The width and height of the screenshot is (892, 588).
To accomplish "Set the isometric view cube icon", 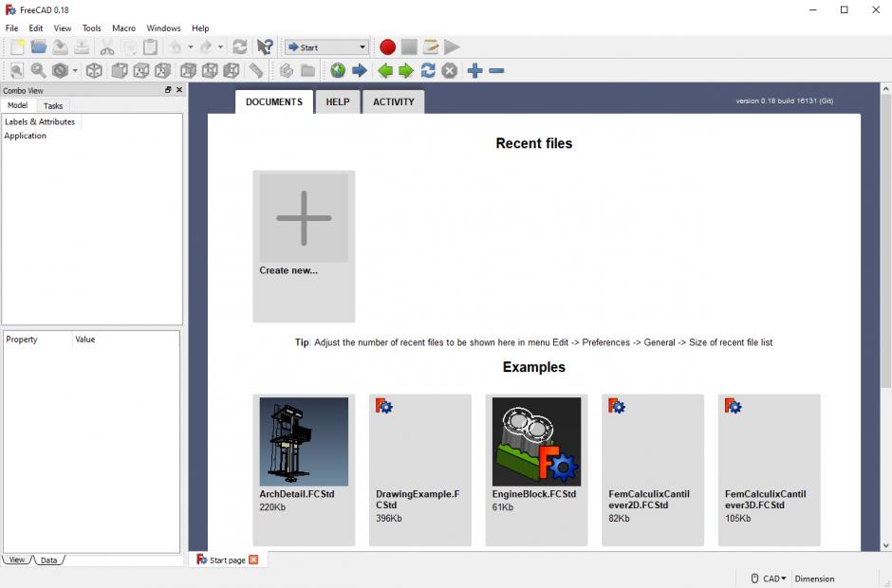I will click(94, 70).
